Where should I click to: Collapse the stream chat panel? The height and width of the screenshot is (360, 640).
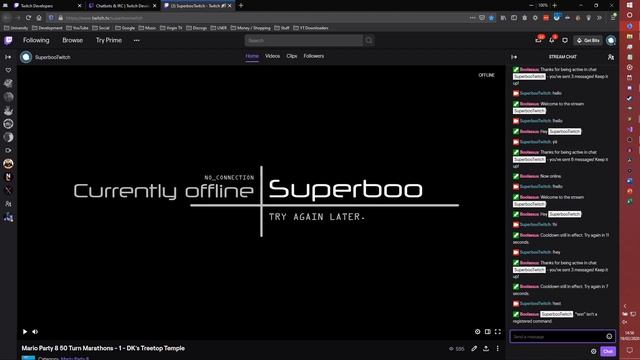tap(514, 57)
